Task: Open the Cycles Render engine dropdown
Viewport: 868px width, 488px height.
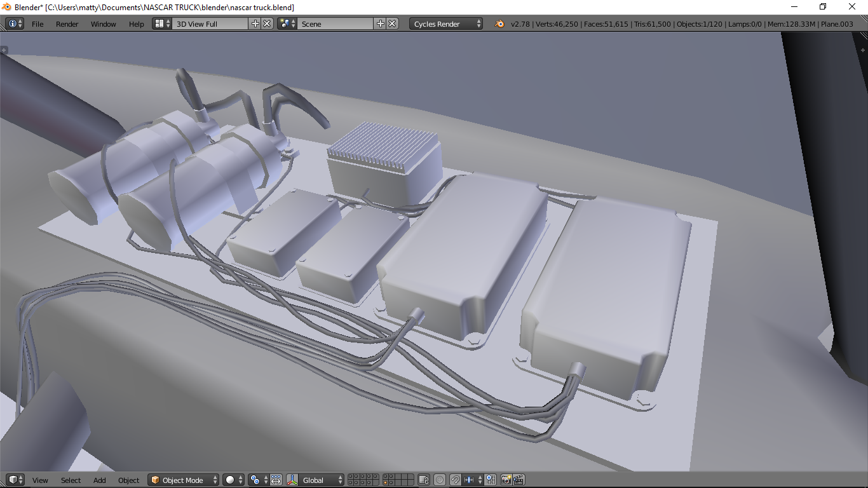Action: [446, 24]
